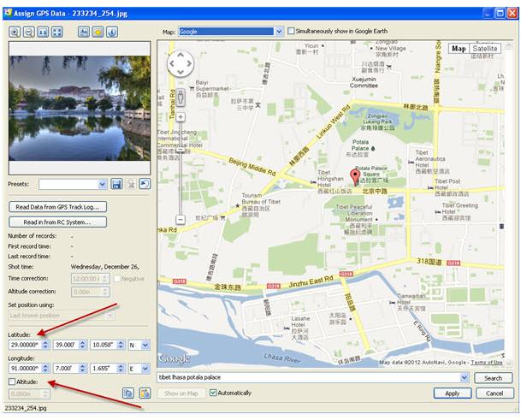Click the Potala Palace landmark icon

point(373,149)
